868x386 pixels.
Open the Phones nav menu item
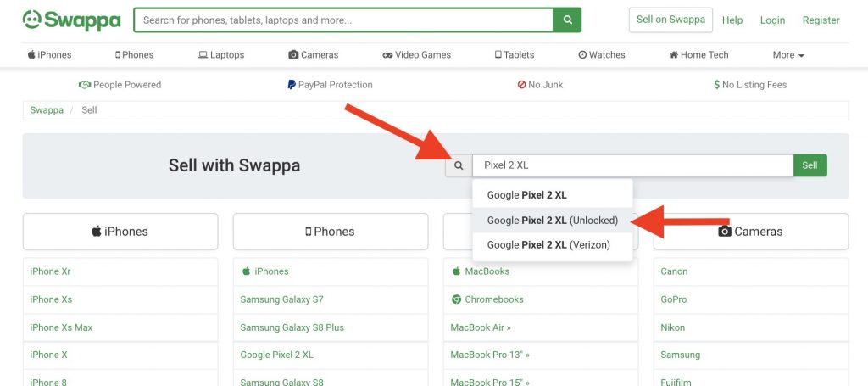(134, 55)
